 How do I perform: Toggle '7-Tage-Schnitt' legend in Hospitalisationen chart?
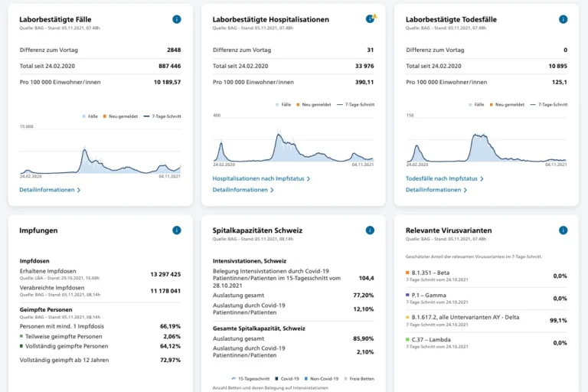point(355,105)
